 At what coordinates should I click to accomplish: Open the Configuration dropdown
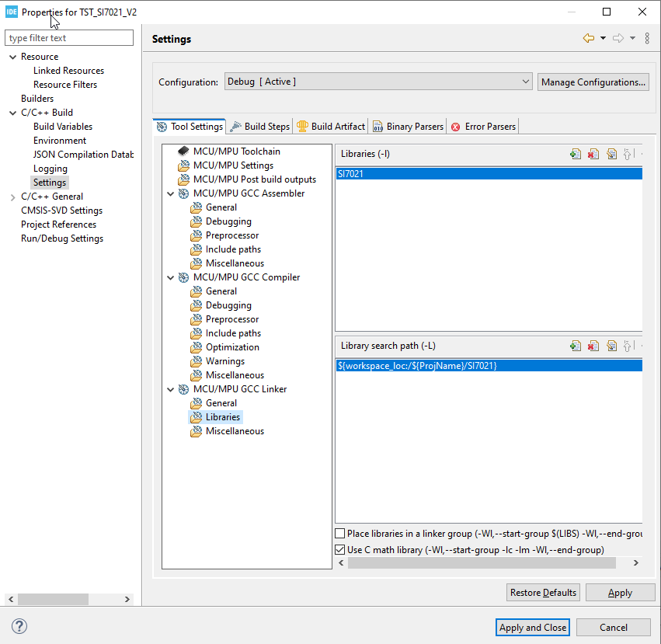[527, 81]
